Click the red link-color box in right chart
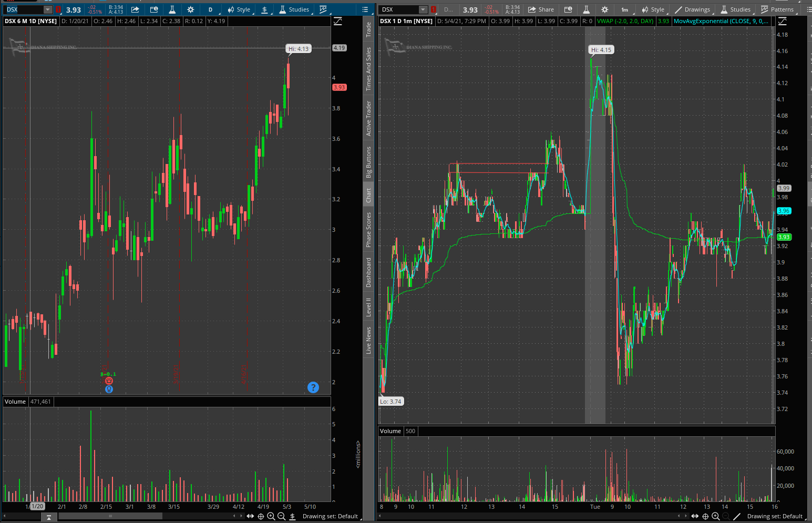The image size is (812, 523). pyautogui.click(x=433, y=9)
